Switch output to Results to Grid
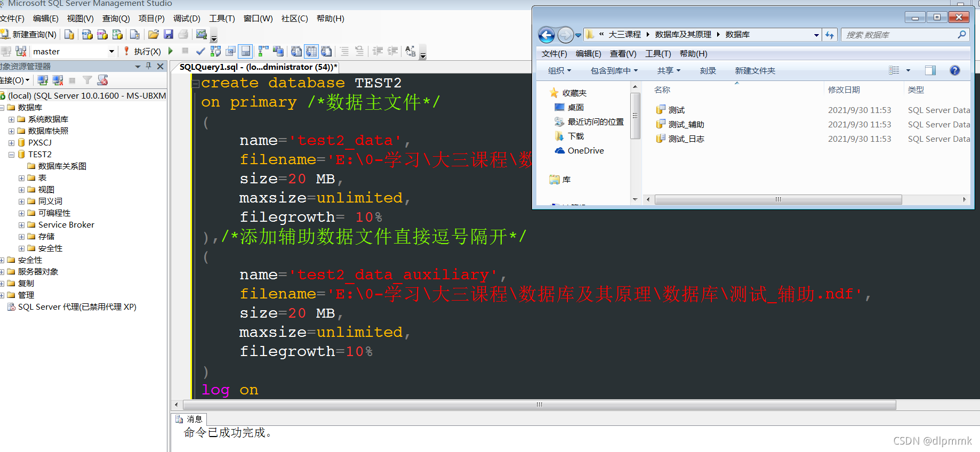Screen dimensions: 980x452 [x=311, y=51]
